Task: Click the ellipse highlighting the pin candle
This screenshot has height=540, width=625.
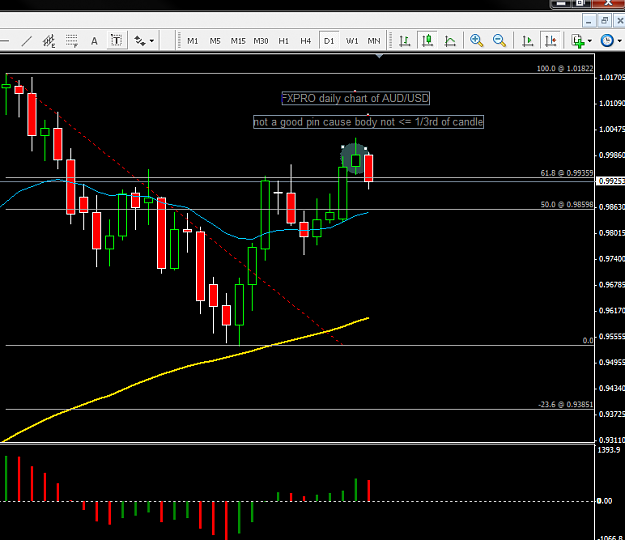Action: tap(354, 160)
